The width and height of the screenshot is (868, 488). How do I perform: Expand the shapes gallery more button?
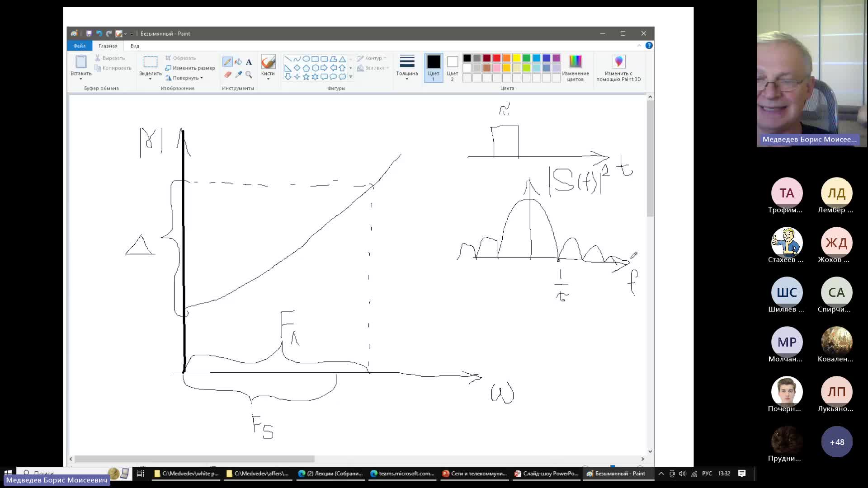coord(351,77)
